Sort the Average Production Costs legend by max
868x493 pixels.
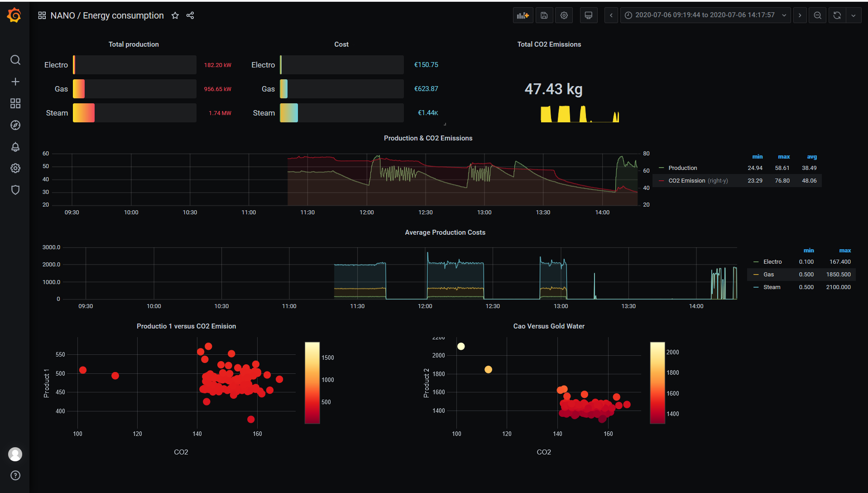pos(845,251)
